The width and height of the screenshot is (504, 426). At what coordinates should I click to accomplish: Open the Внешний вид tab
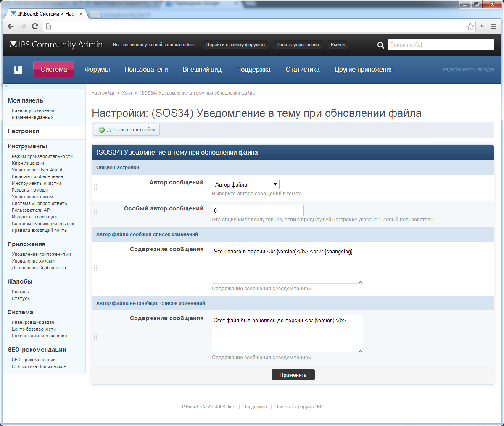coord(202,69)
